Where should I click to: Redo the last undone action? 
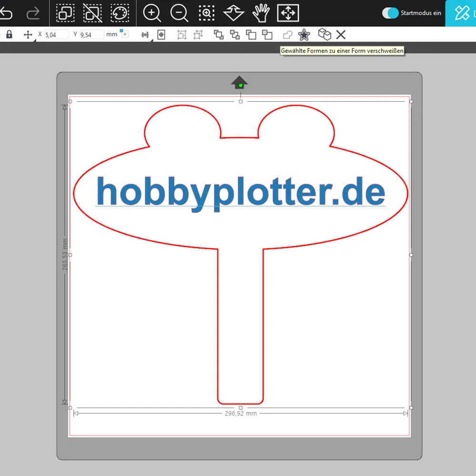[33, 13]
